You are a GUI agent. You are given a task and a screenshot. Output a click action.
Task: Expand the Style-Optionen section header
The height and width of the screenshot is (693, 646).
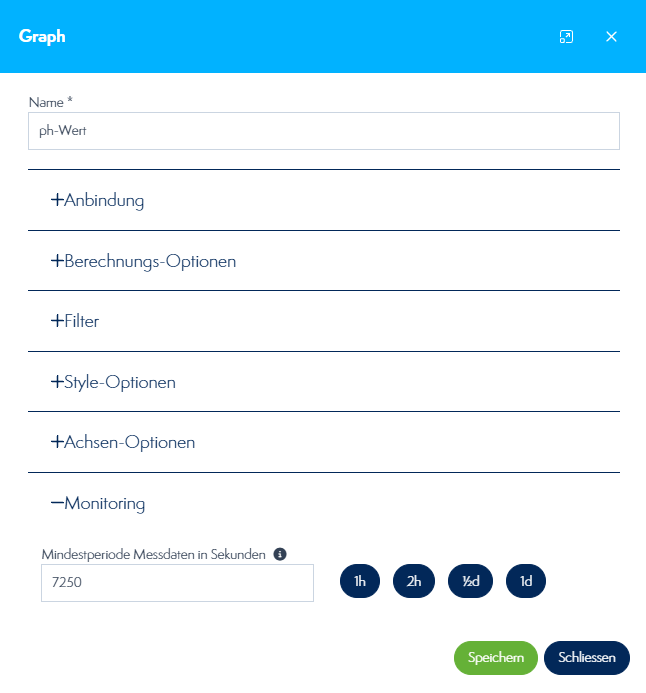120,382
